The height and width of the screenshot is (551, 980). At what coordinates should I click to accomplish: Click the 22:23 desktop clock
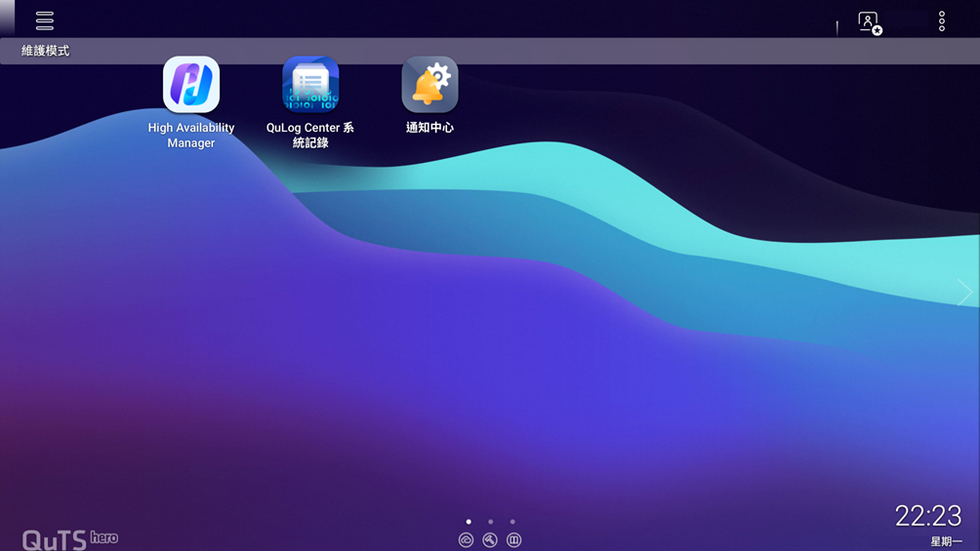(x=928, y=516)
